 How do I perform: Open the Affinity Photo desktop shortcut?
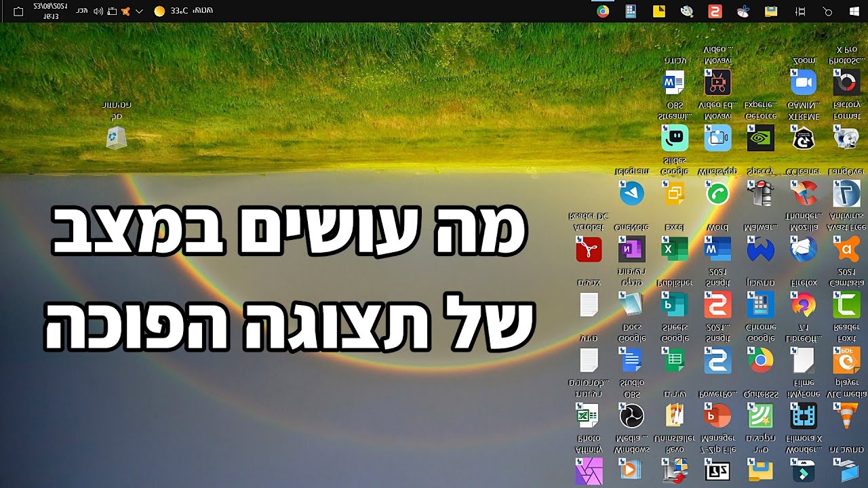tap(588, 470)
